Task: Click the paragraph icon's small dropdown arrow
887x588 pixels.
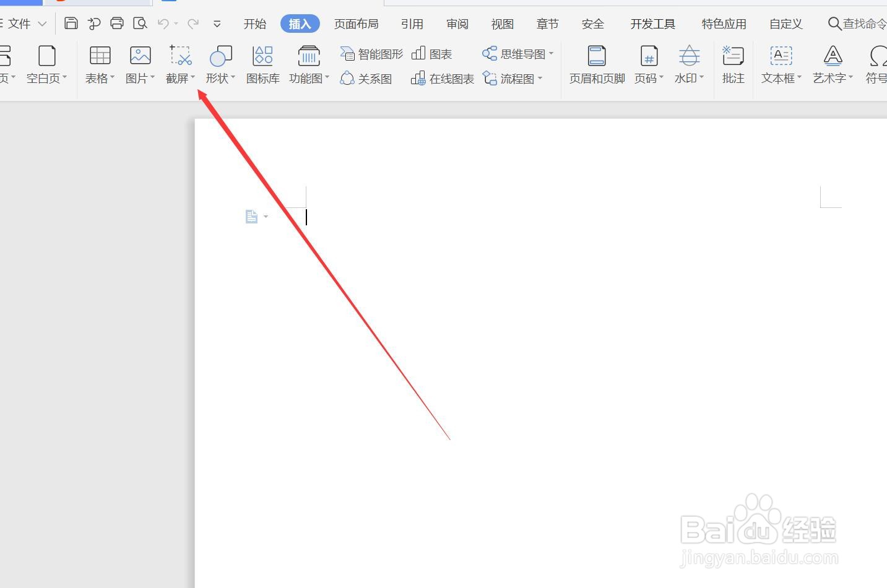Action: [x=266, y=217]
